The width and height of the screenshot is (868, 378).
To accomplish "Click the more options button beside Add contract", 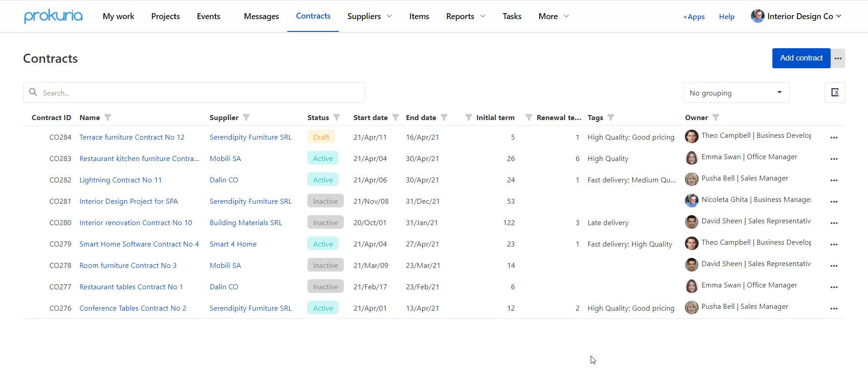I will (x=838, y=58).
